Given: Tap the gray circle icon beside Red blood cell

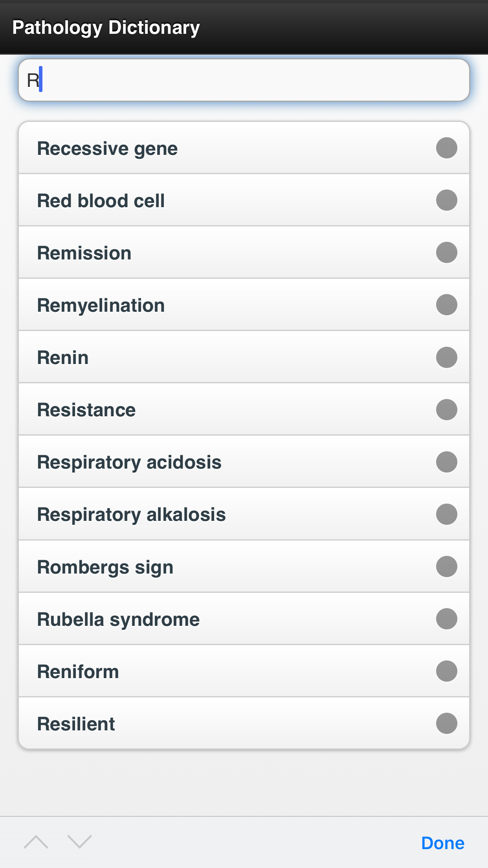Looking at the screenshot, I should pyautogui.click(x=447, y=200).
